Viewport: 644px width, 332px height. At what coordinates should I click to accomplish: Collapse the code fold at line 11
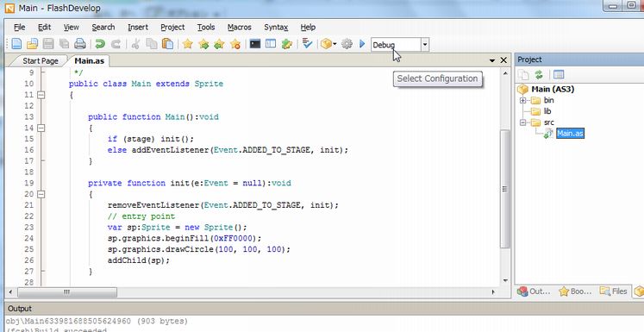(x=41, y=95)
